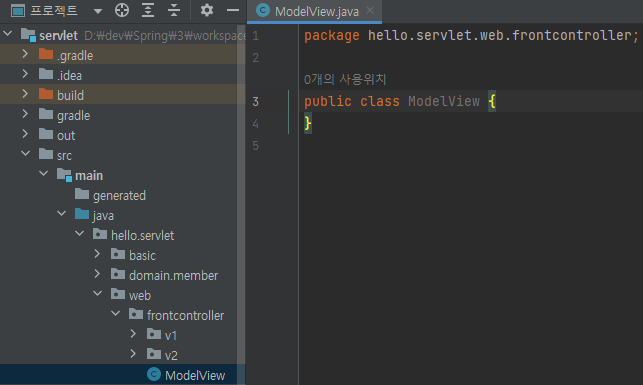Expand the v2 package
Viewport: 643px width, 385px height.
pos(133,354)
